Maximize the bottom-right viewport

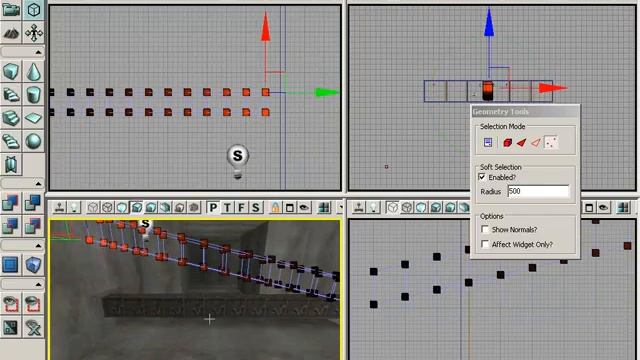589,207
